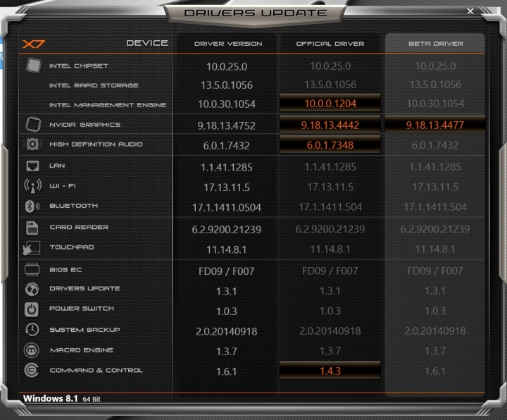Click the Drivers Update globe icon
The width and height of the screenshot is (507, 420).
(32, 289)
